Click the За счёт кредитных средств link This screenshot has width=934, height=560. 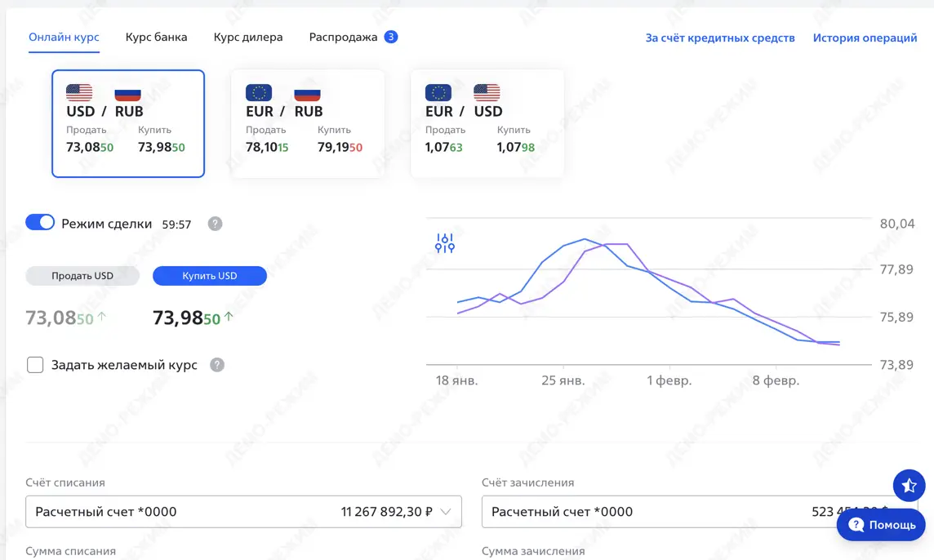tap(719, 38)
